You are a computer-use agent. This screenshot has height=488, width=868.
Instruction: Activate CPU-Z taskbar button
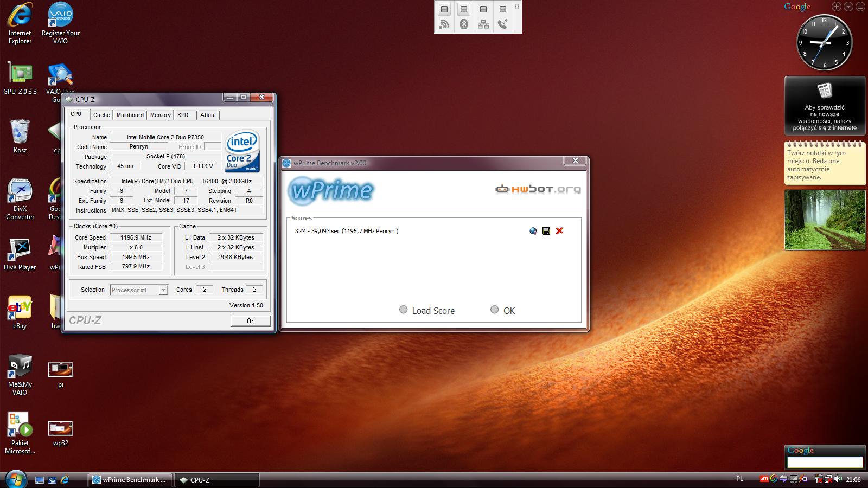point(217,480)
